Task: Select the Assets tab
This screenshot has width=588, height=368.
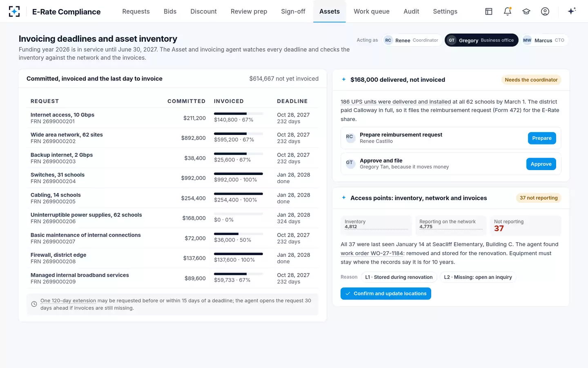Action: [330, 11]
